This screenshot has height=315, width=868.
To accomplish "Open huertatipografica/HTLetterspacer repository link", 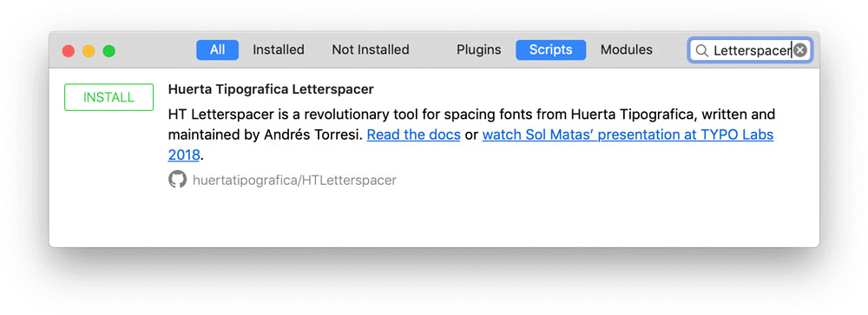I will (294, 180).
